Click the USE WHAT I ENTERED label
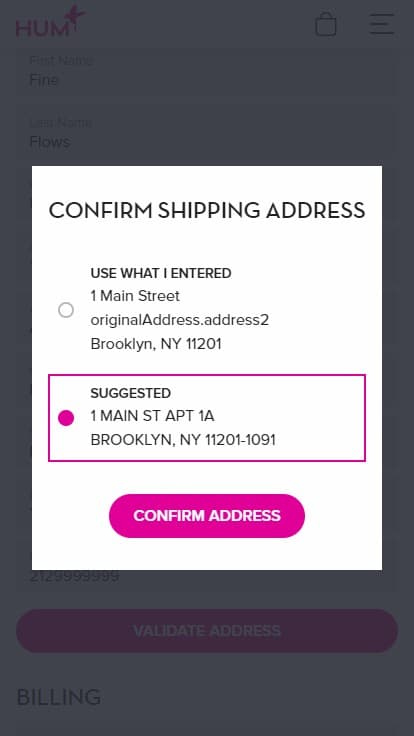Viewport: 414px width, 736px height. point(161,273)
